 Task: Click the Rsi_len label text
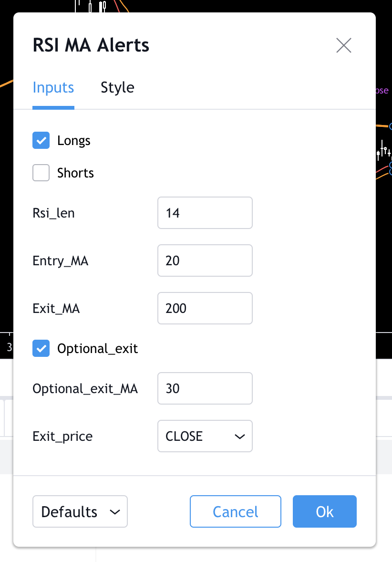click(53, 213)
